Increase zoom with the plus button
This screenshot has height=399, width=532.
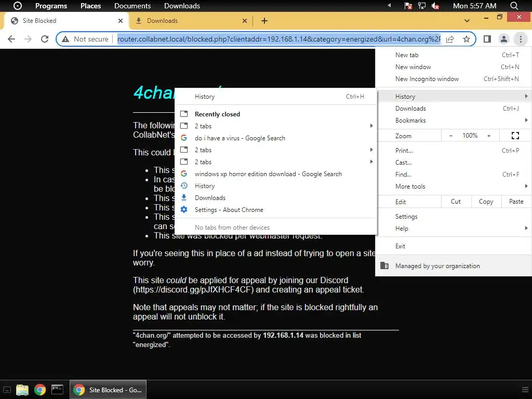[489, 136]
